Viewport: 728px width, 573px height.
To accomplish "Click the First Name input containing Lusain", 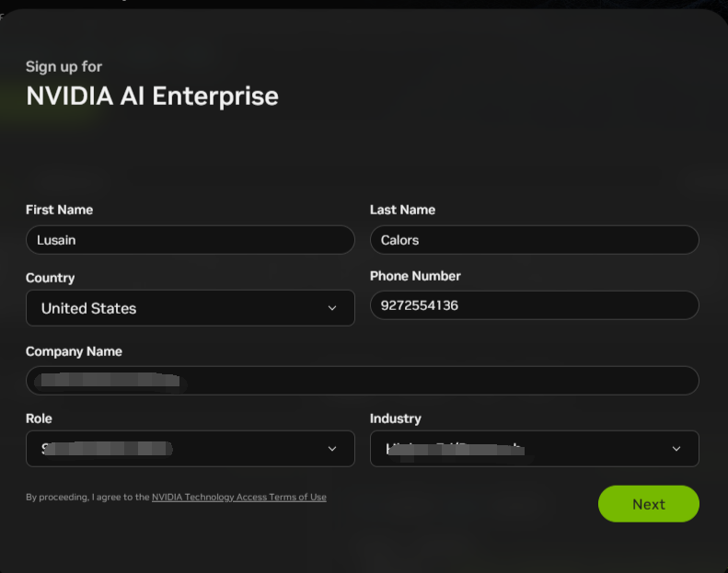I will (190, 240).
